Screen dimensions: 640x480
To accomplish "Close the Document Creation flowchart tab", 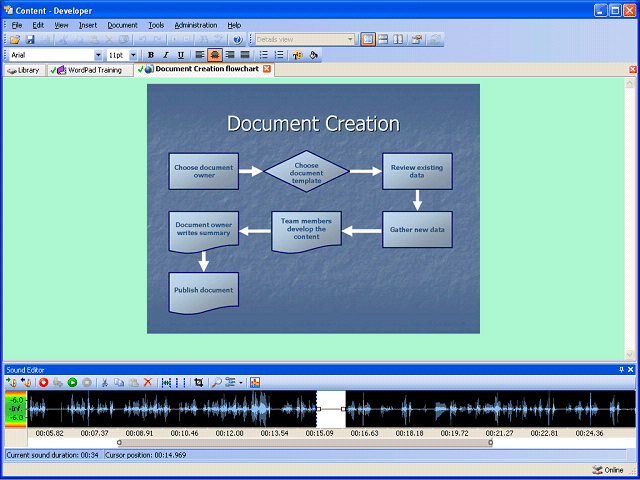I will pos(267,69).
